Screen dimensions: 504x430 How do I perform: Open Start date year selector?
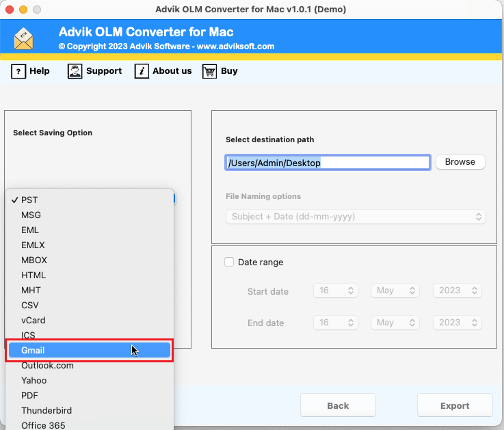click(x=457, y=291)
